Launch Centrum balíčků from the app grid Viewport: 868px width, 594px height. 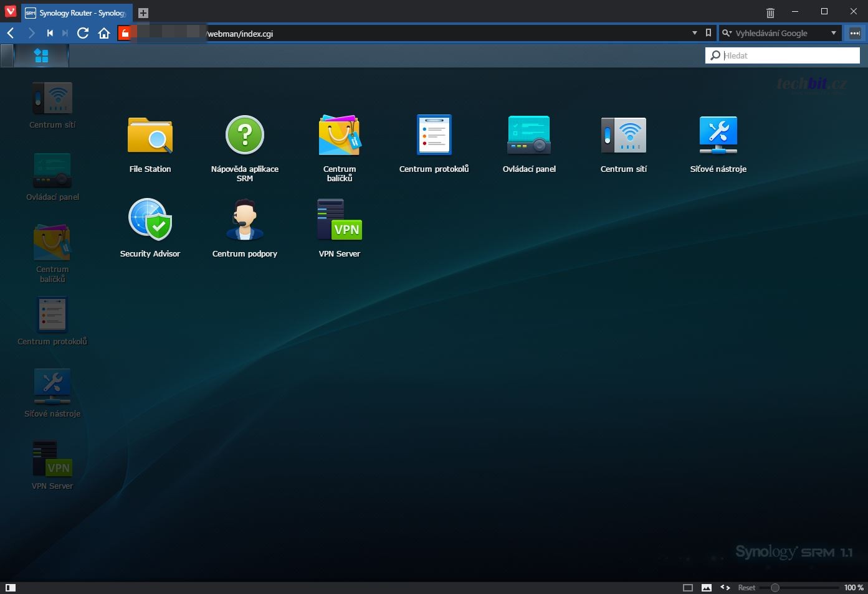click(x=339, y=136)
